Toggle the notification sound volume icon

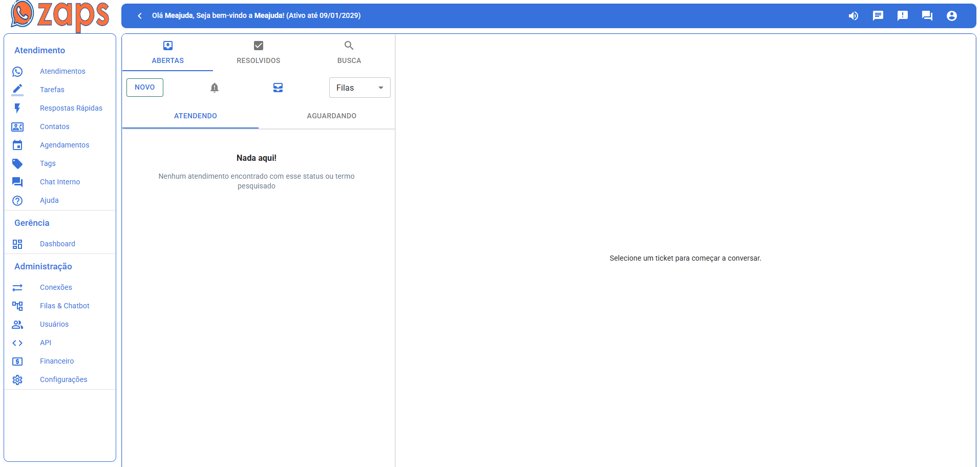coord(853,16)
